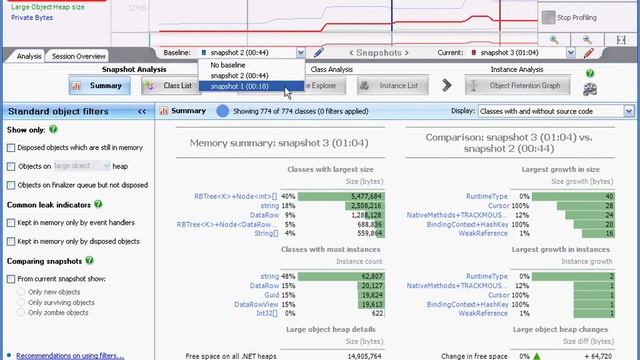Screen dimensions: 640x360
Task: Enable Objects on large object heap filter
Action: [x=11, y=167]
